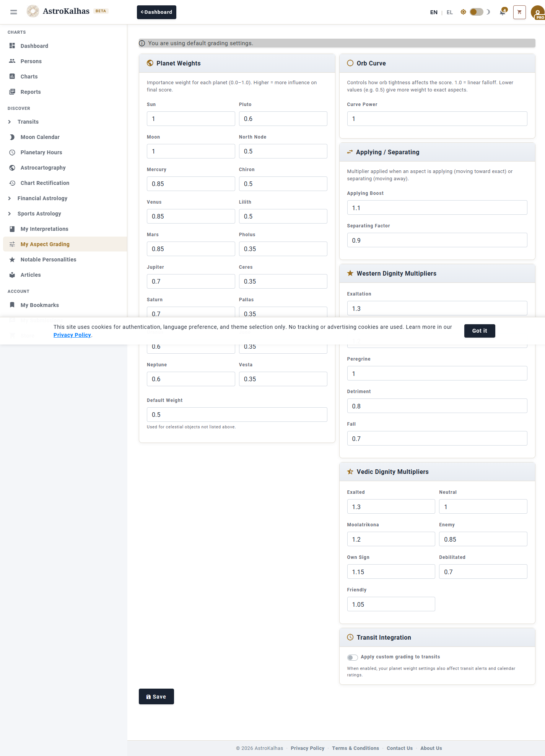Enable Apply custom grading to transits
This screenshot has height=756, width=545.
click(x=352, y=657)
